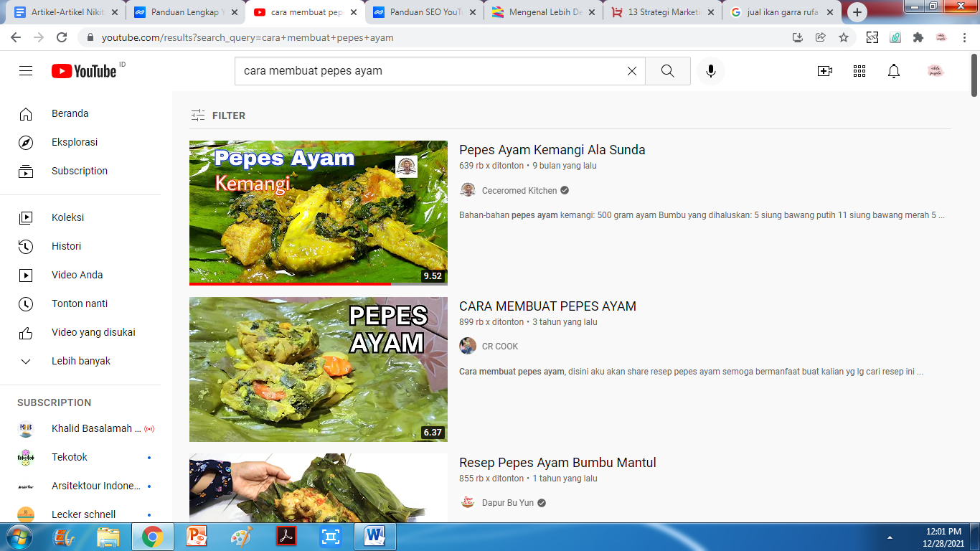Viewport: 980px width, 551px height.
Task: Reload the page
Action: click(x=62, y=37)
